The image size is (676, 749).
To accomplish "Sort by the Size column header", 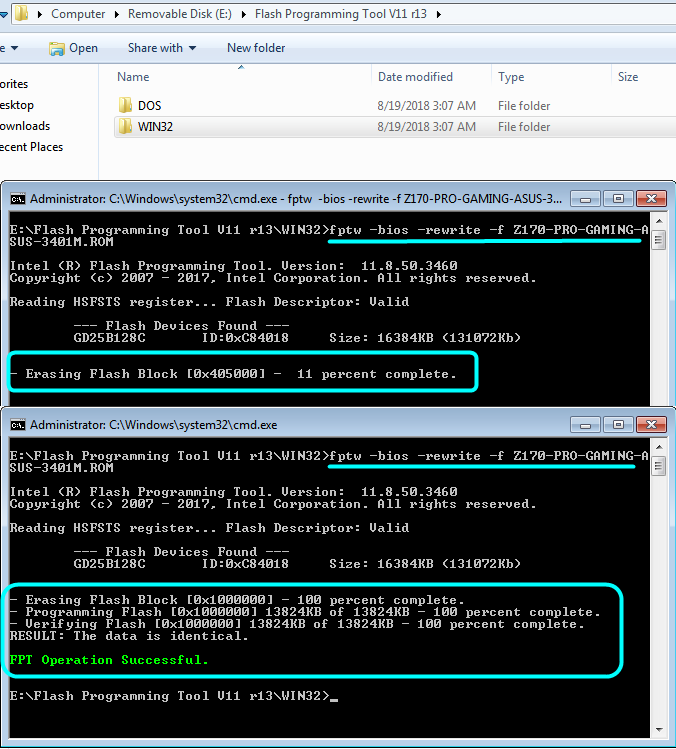I will coord(628,77).
